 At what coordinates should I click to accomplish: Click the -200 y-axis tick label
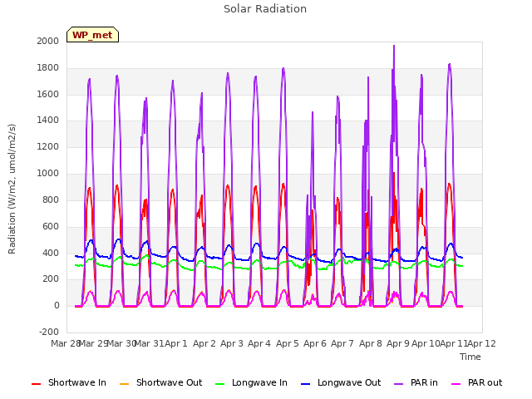pyautogui.click(x=49, y=332)
